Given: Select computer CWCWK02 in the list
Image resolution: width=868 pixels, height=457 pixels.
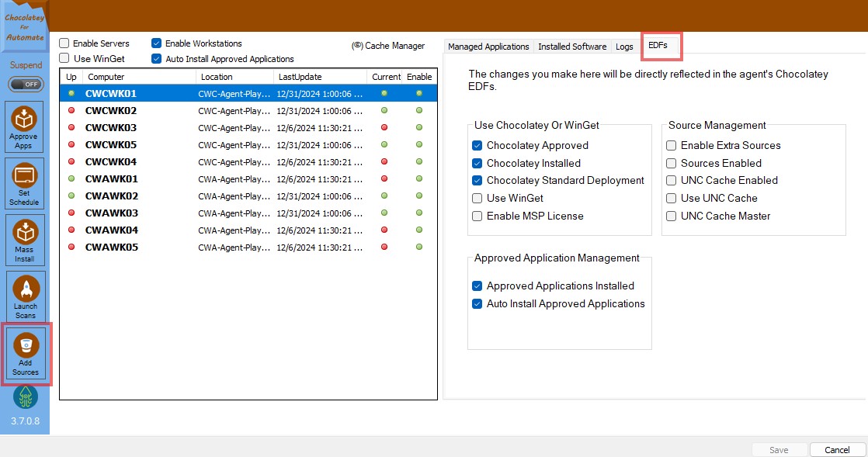Looking at the screenshot, I should point(248,111).
